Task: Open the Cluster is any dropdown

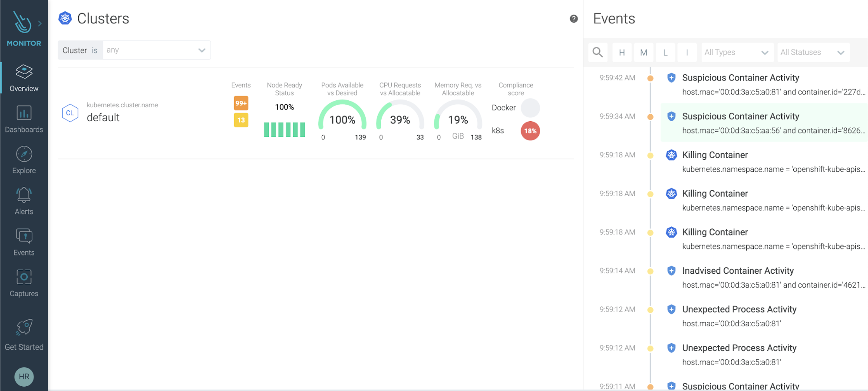Action: point(156,50)
